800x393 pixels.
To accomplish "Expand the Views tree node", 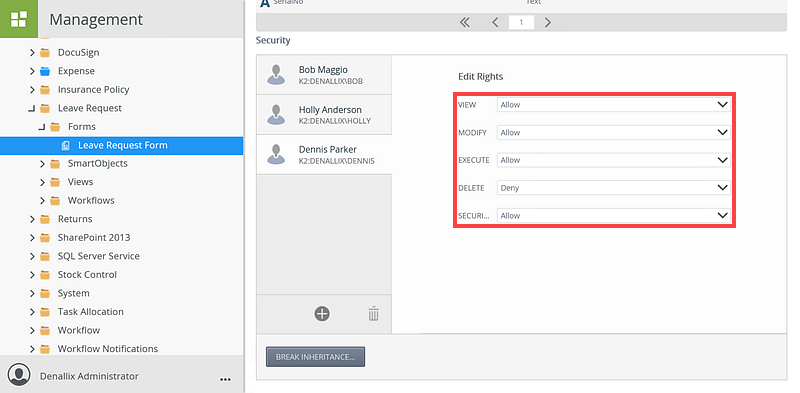I will tap(42, 182).
